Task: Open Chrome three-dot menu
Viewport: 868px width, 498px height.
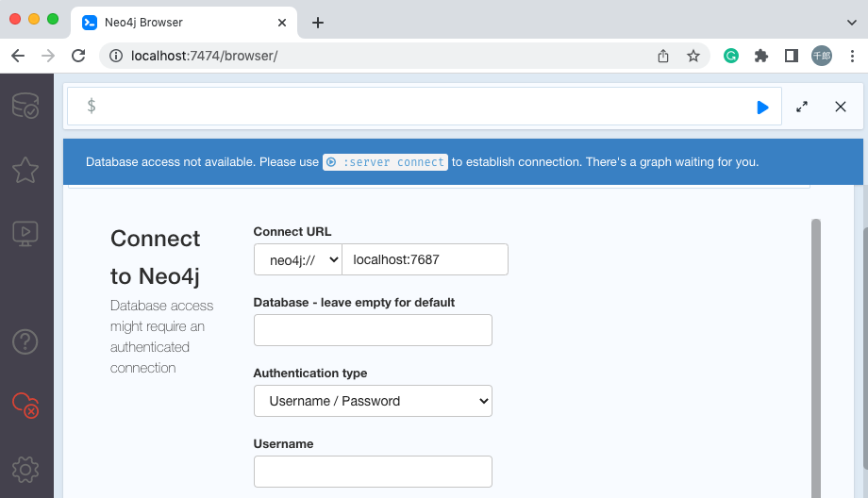Action: click(x=853, y=56)
